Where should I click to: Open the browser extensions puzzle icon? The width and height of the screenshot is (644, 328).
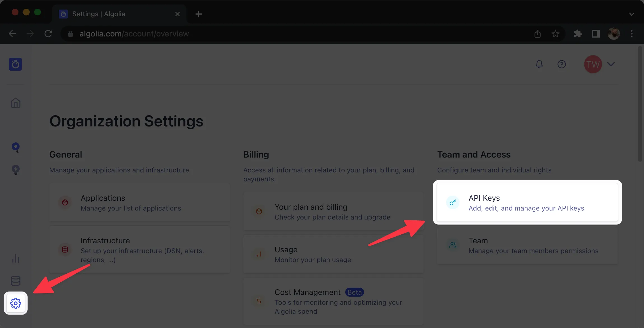(x=578, y=34)
